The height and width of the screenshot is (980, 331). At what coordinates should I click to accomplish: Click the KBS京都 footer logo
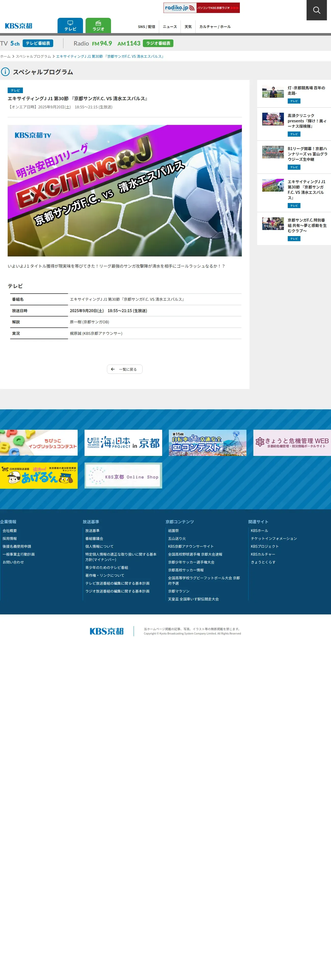[107, 631]
